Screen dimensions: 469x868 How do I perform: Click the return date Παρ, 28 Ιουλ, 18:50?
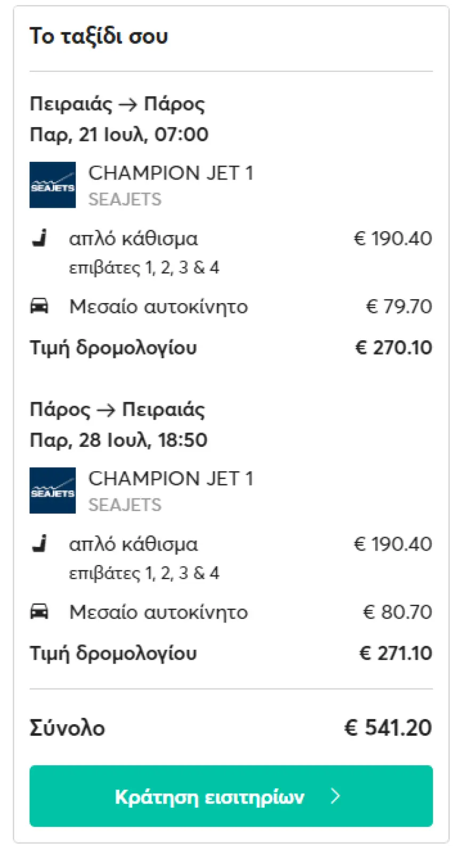click(118, 440)
